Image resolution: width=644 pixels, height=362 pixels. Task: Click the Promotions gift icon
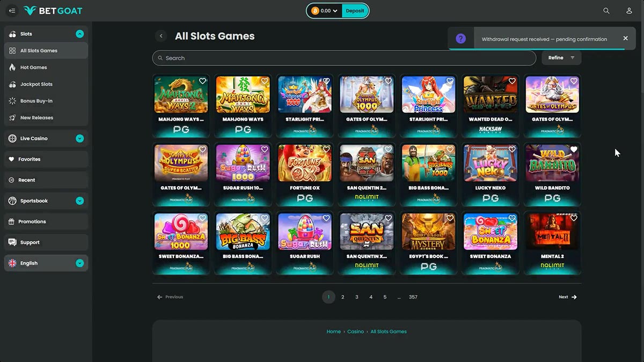click(x=12, y=221)
